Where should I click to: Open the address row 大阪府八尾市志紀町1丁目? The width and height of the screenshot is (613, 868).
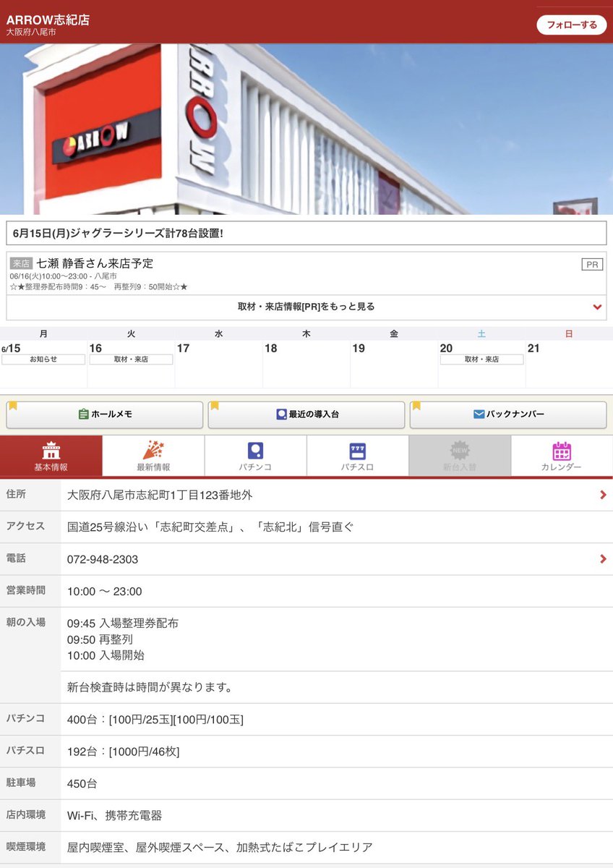pos(306,495)
